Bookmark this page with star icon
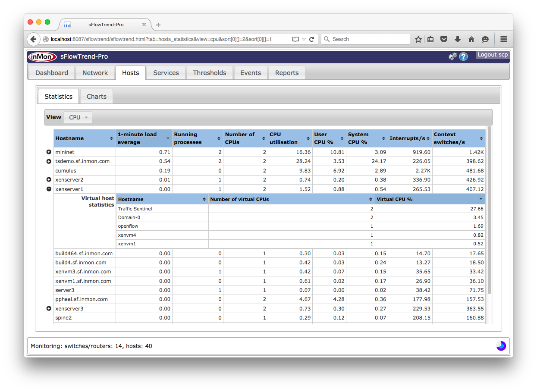 (418, 39)
